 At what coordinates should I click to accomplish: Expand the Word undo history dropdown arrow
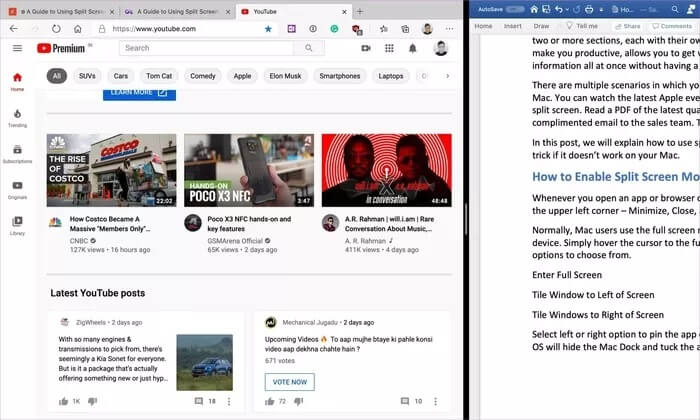coord(567,9)
